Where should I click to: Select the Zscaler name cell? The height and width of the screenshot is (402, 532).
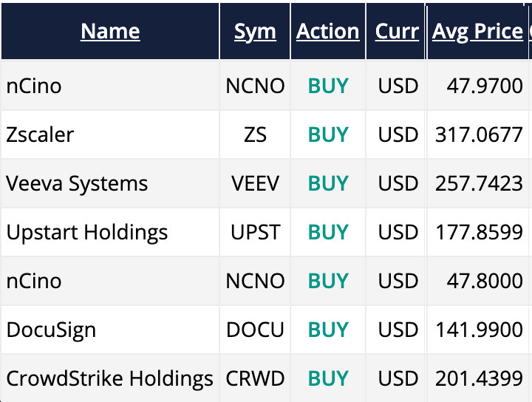coord(41,134)
